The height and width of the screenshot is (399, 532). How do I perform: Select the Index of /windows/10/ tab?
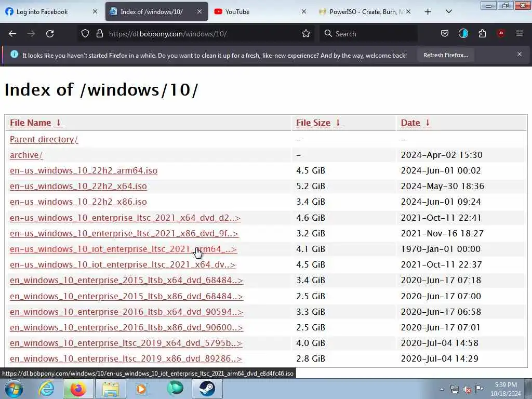click(x=156, y=11)
